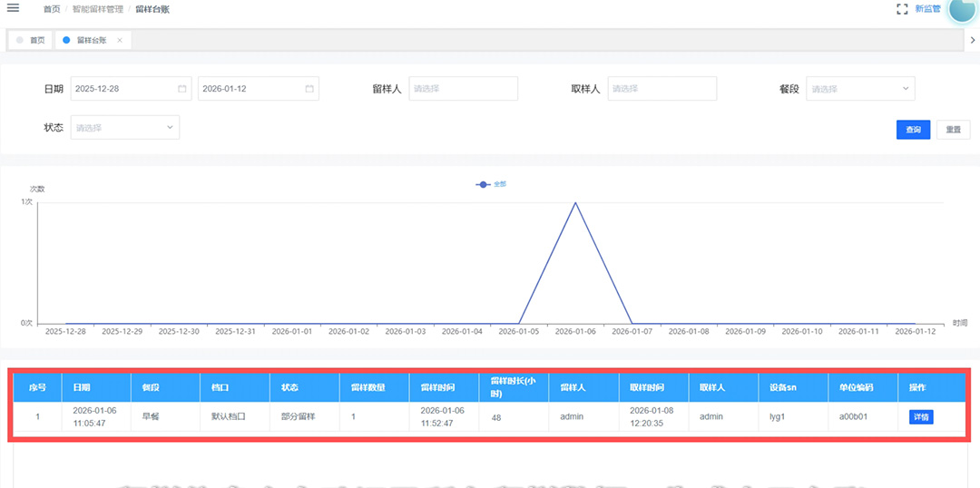Click the 2026-01-12 axis label

(915, 331)
